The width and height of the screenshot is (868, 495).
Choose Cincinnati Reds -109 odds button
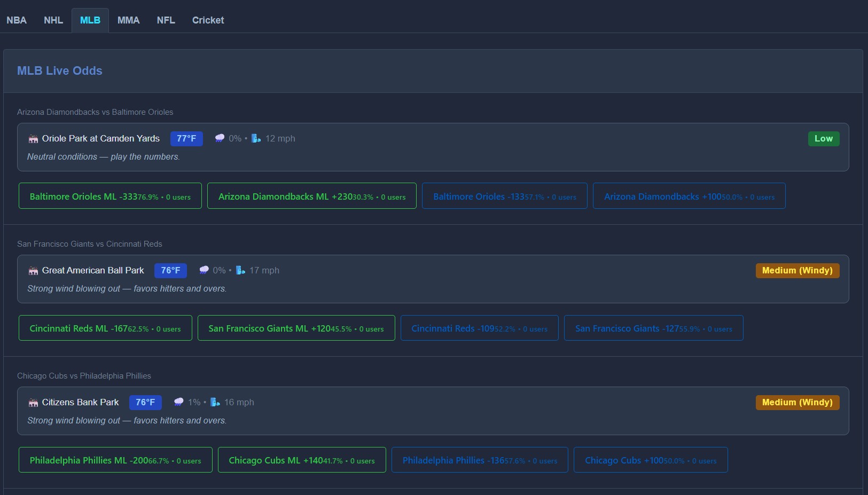pyautogui.click(x=480, y=328)
